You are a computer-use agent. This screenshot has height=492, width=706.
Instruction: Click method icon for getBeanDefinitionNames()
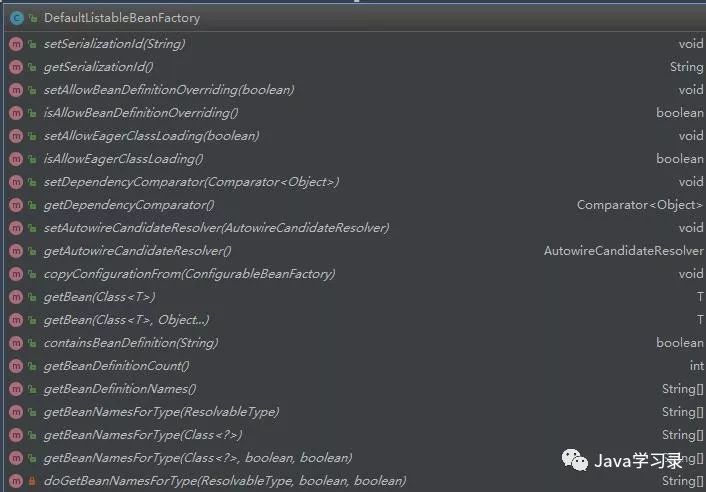click(16, 389)
